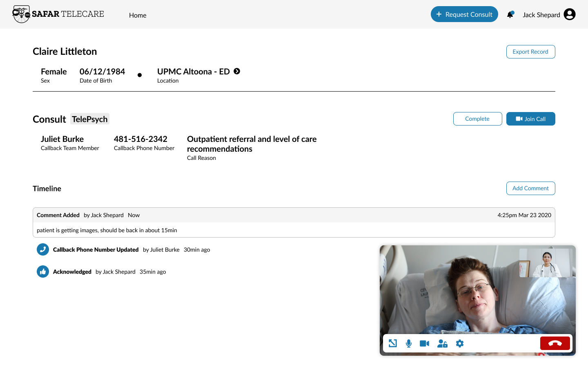This screenshot has width=588, height=368.
Task: Open notifications via the bell icon
Action: coord(510,14)
